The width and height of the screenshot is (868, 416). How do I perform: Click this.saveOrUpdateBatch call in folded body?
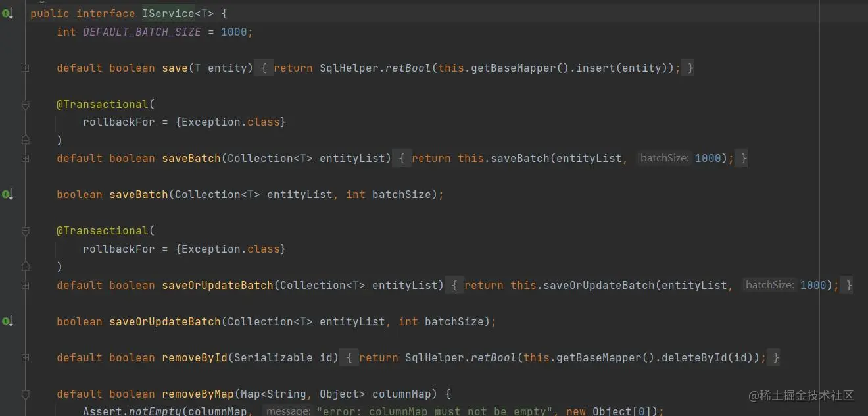583,285
